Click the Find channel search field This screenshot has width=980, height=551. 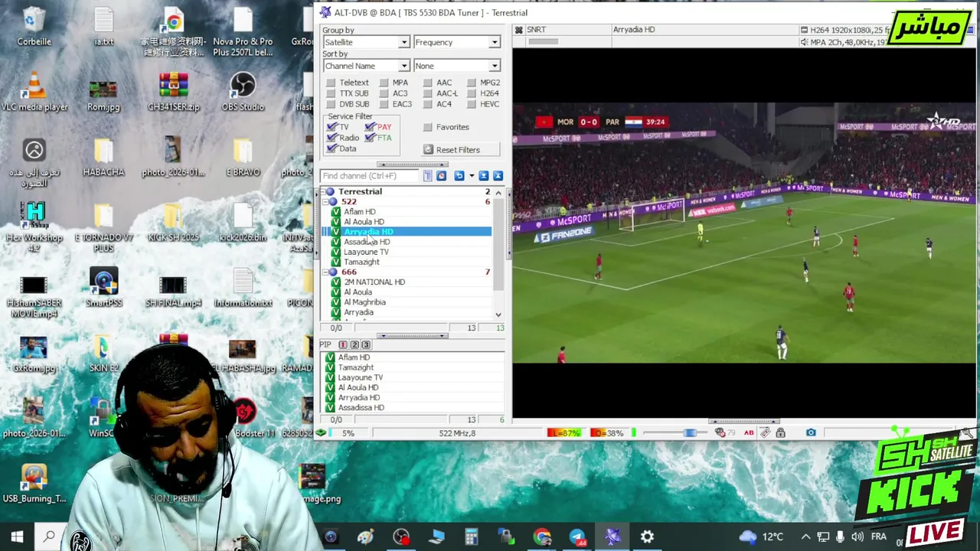click(x=370, y=176)
